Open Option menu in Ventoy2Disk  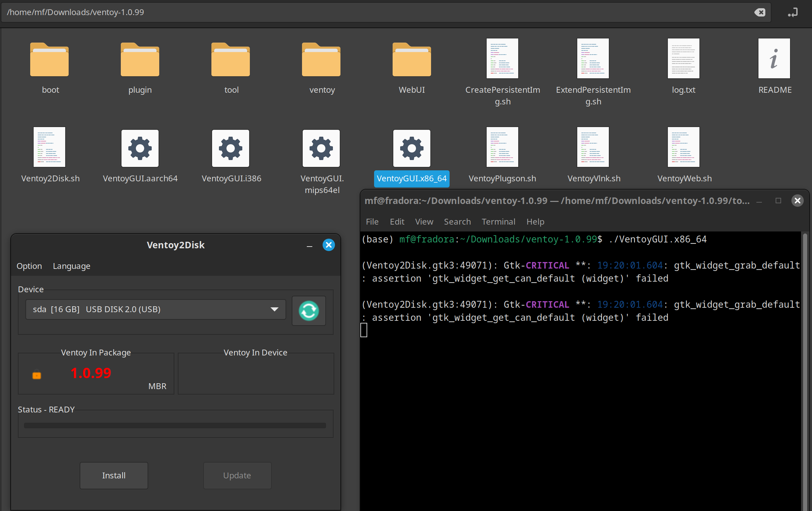click(29, 266)
